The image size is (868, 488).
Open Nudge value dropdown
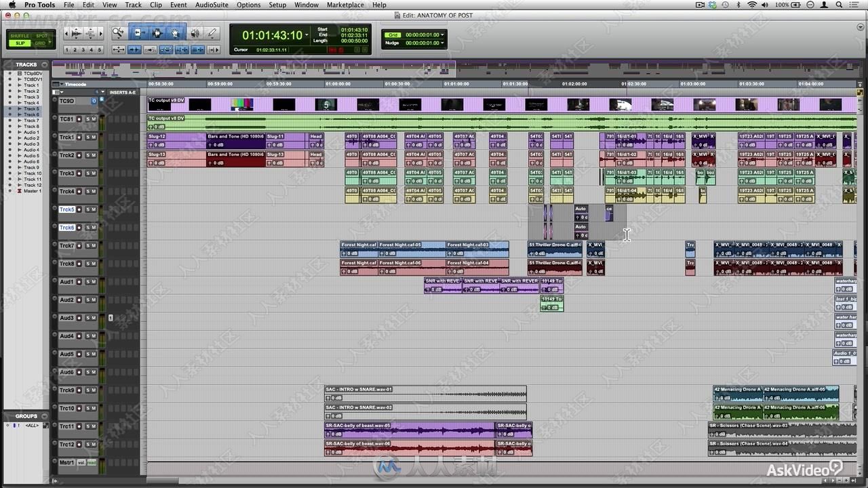point(443,43)
